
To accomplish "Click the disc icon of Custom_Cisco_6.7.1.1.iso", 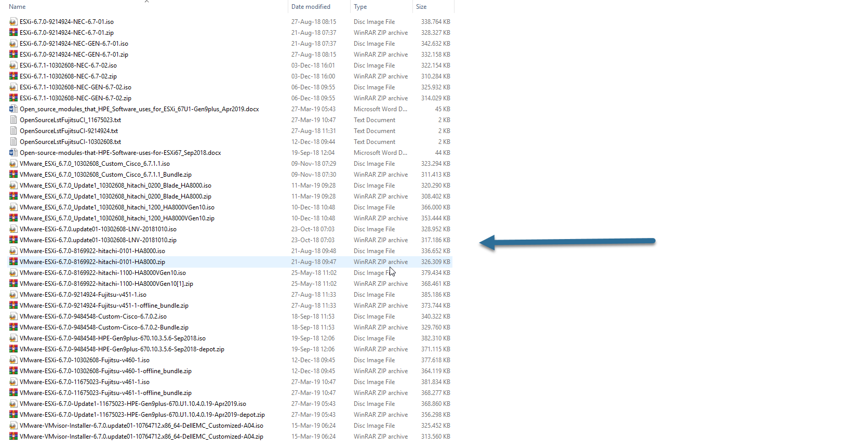I will point(14,164).
